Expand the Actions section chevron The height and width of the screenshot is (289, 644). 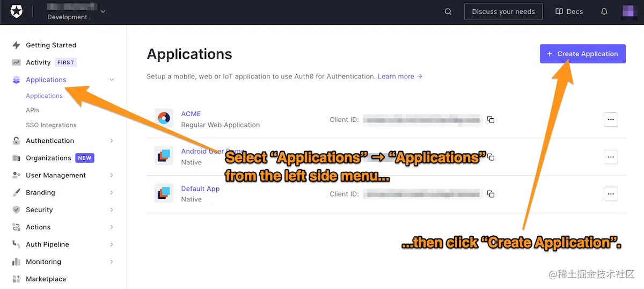(112, 227)
